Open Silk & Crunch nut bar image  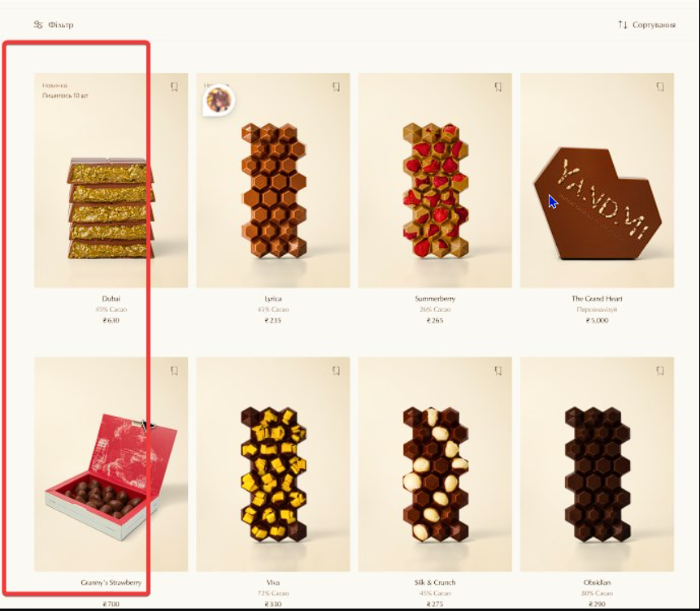(435, 464)
